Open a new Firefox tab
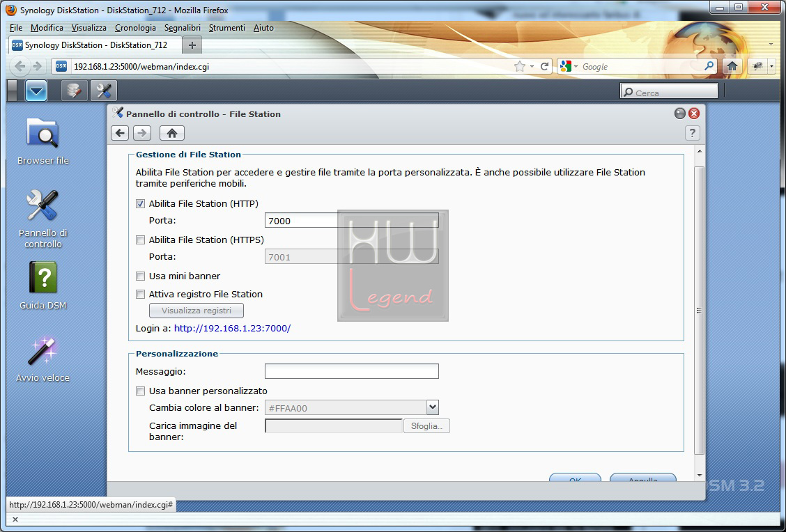 192,45
